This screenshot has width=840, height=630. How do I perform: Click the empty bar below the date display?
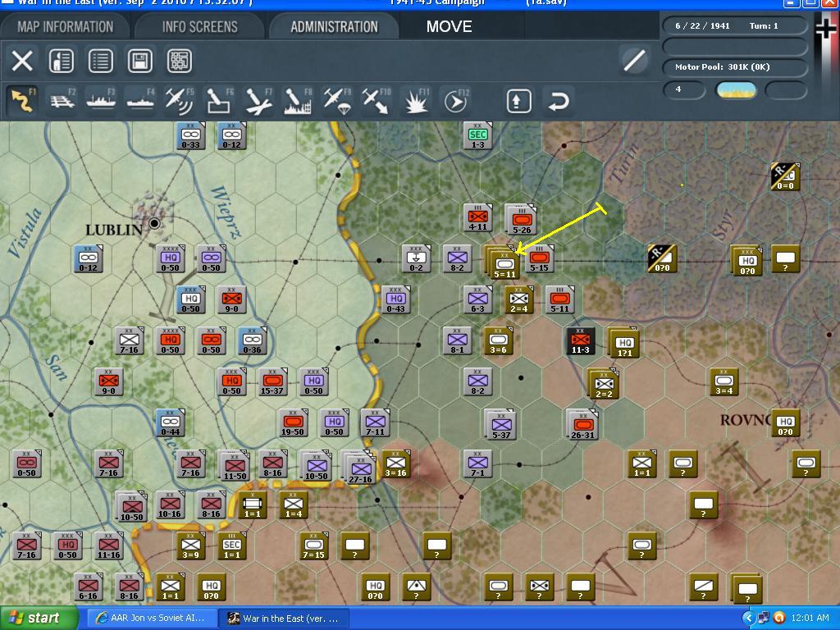[x=734, y=47]
